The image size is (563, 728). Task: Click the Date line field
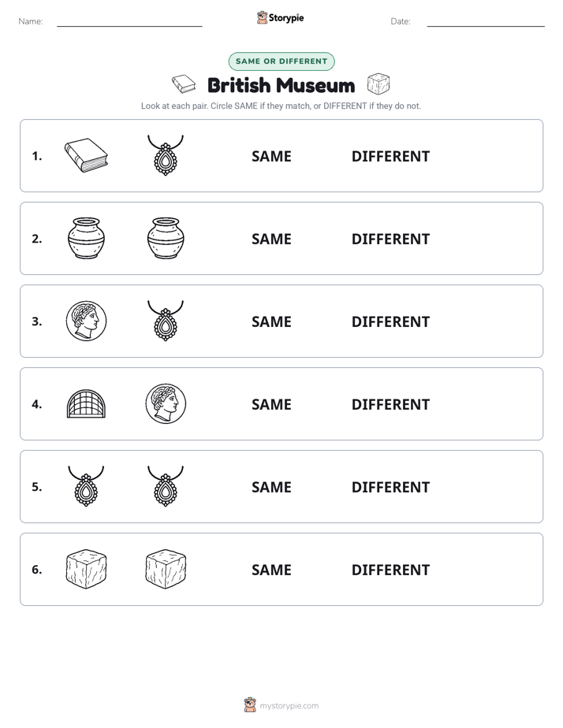click(x=486, y=21)
